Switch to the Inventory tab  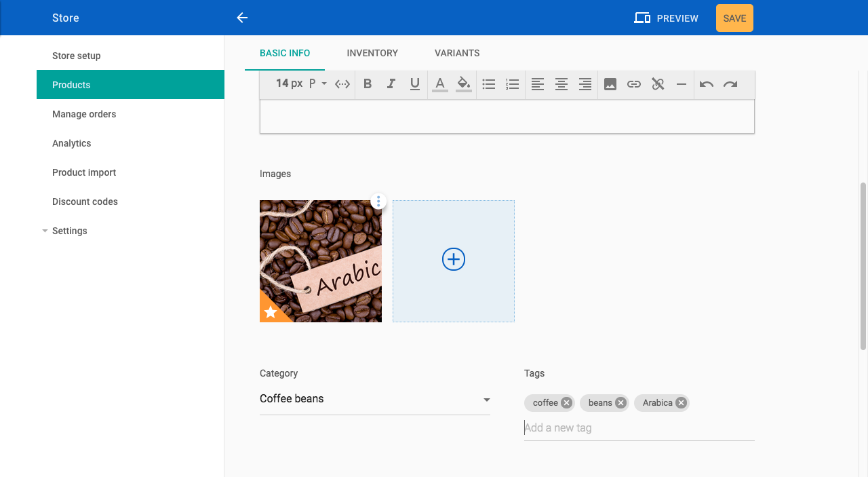[372, 53]
